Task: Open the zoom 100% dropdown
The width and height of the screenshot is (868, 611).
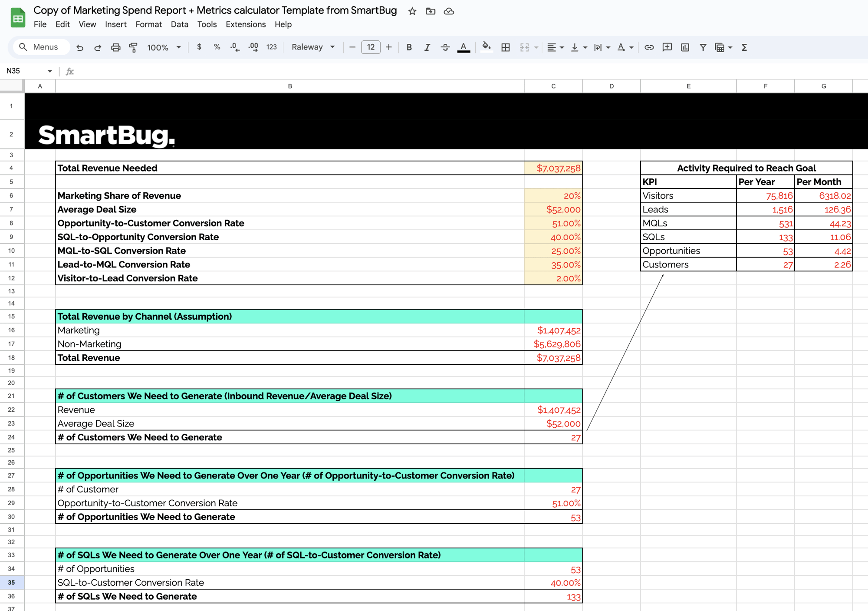Action: click(164, 47)
